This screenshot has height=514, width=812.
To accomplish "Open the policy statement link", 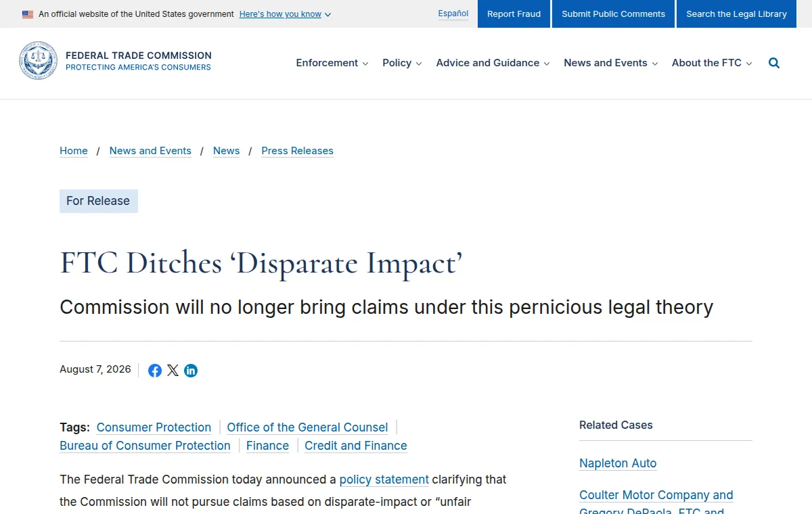I will [x=384, y=480].
